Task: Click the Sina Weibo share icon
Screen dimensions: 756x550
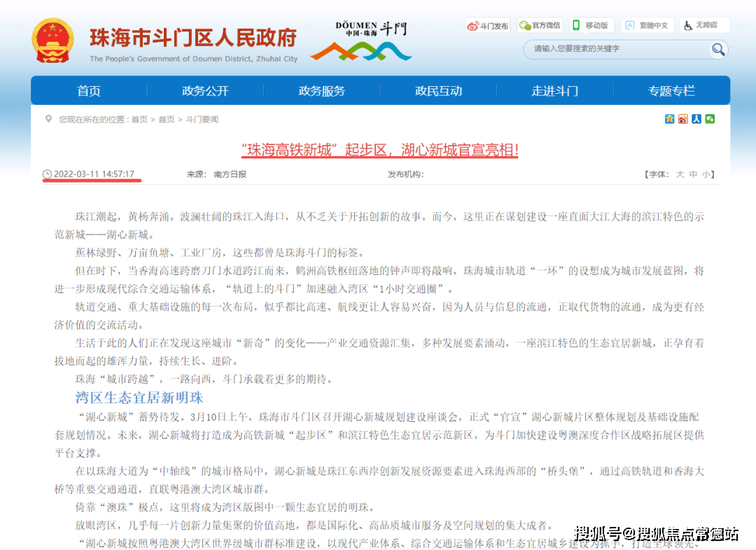Action: [x=682, y=119]
